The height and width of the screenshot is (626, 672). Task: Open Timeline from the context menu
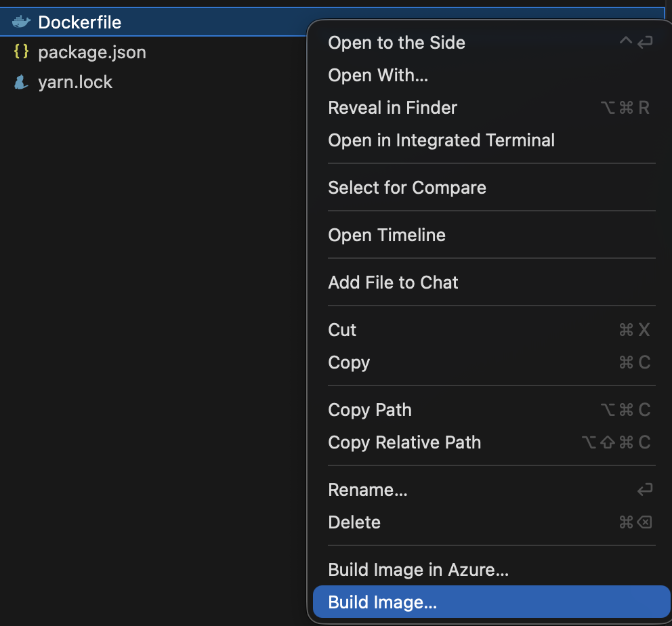pos(387,235)
